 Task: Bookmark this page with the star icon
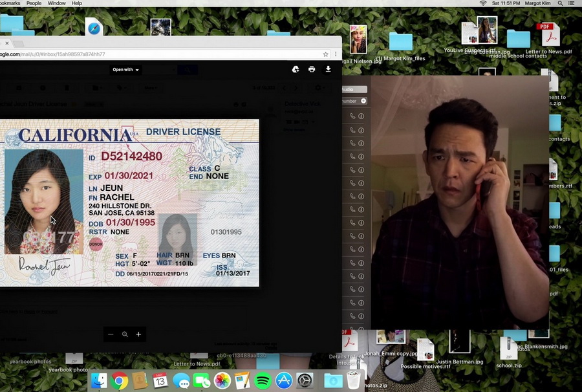(326, 54)
